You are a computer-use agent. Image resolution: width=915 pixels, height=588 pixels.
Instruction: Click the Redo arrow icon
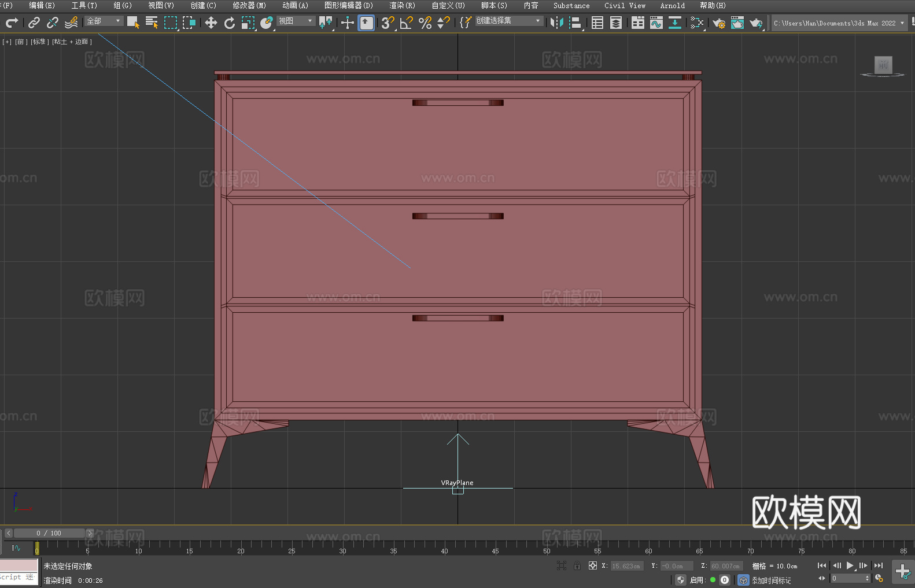(12, 23)
